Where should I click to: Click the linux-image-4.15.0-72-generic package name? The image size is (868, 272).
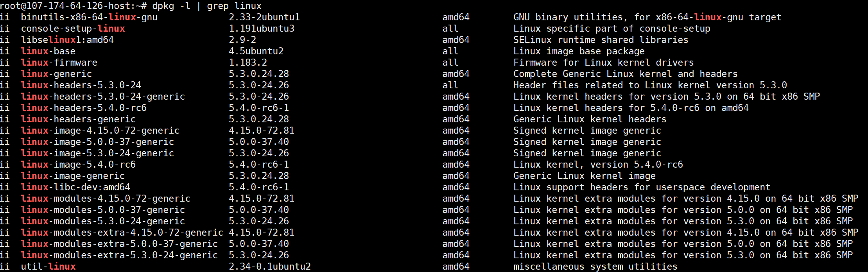(x=100, y=131)
